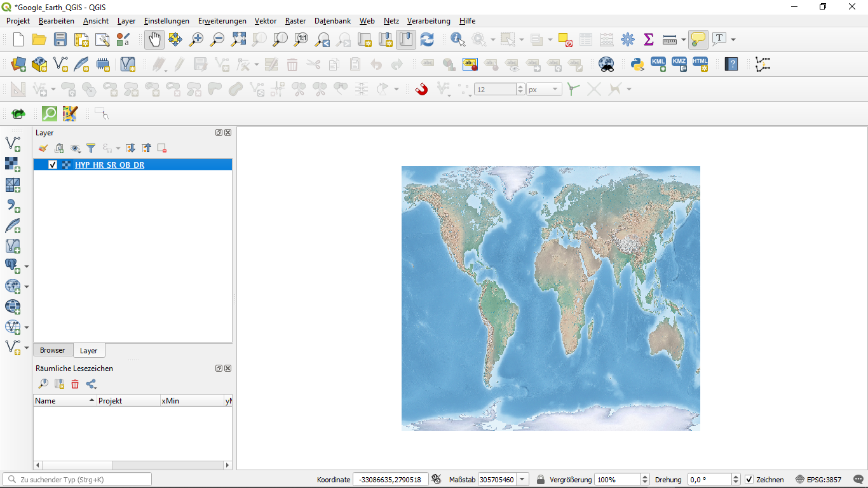Zoom to full extent

(238, 39)
